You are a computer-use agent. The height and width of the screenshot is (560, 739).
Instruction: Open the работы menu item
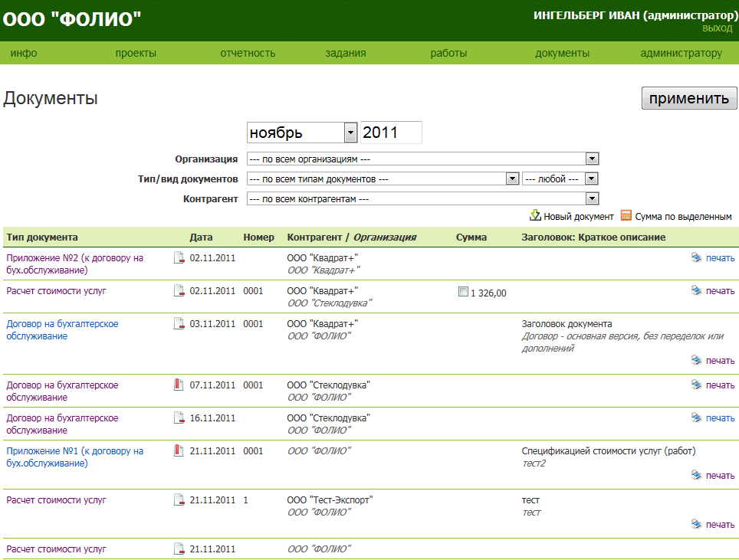[448, 53]
